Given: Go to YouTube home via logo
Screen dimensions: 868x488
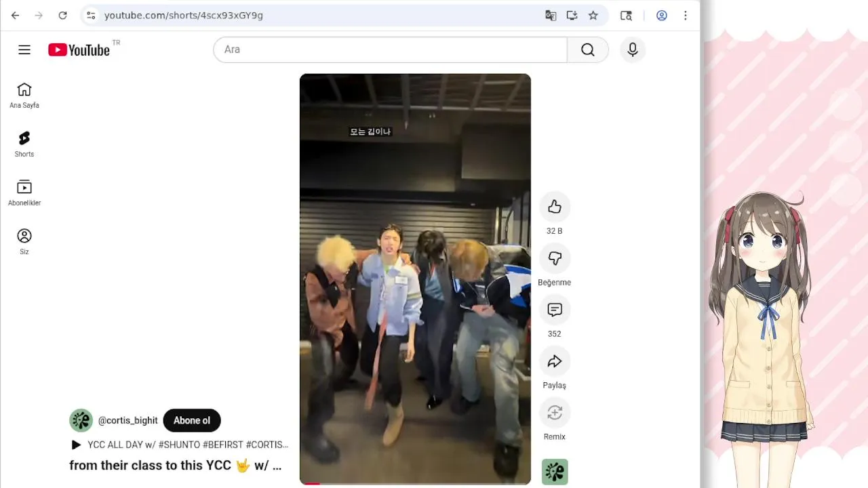Looking at the screenshot, I should [x=79, y=49].
